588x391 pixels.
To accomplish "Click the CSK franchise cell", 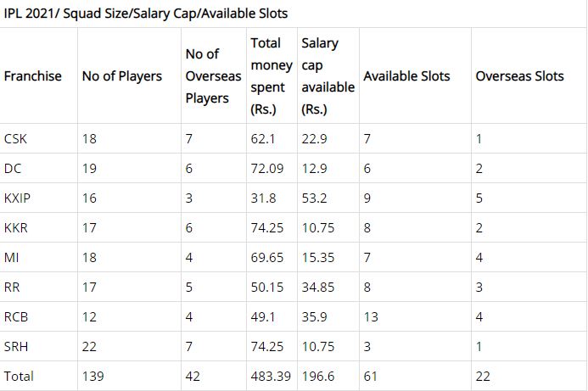I will coord(15,139).
